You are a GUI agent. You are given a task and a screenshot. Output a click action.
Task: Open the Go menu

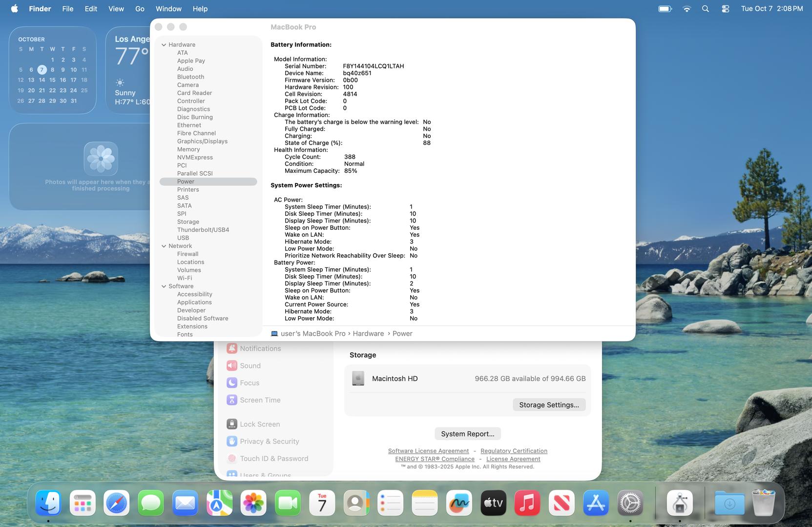(140, 9)
